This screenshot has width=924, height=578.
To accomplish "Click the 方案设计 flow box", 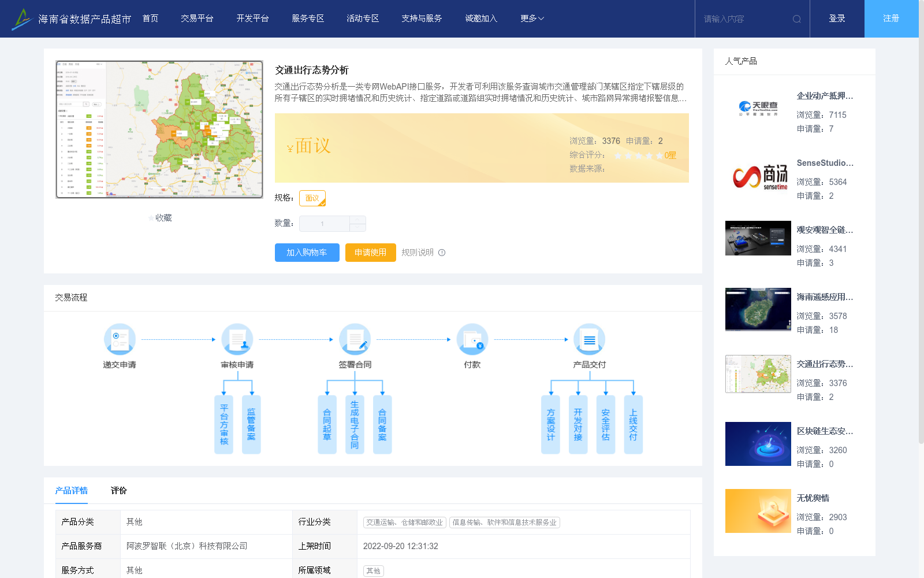I will (550, 424).
